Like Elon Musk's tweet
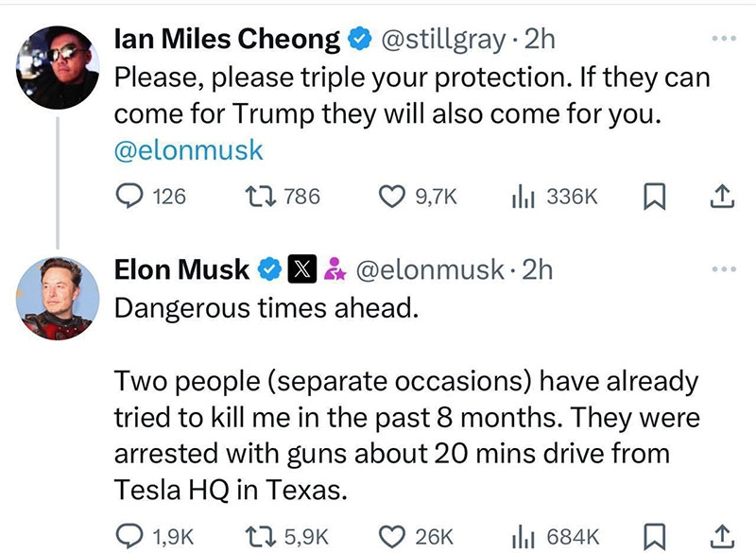Image resolution: width=756 pixels, height=553 pixels. pyautogui.click(x=391, y=536)
